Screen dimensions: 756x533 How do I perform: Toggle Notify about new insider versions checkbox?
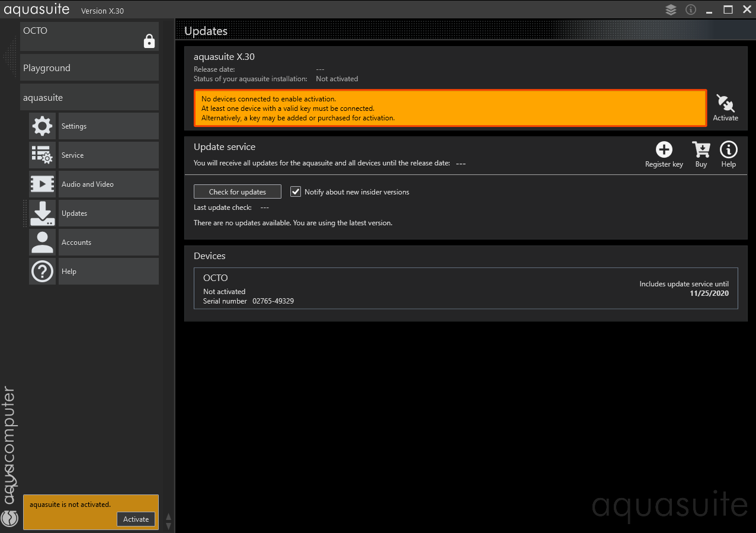[x=296, y=192]
